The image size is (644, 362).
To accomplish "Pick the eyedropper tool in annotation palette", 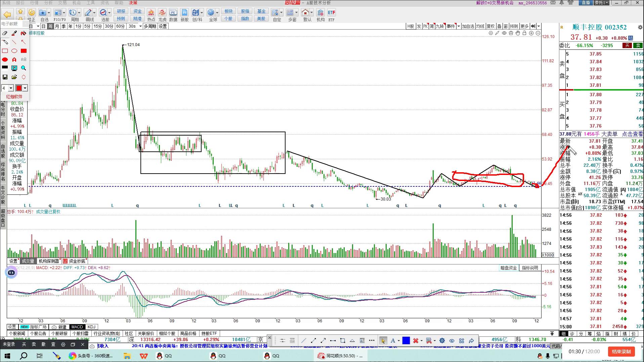I will tap(14, 33).
